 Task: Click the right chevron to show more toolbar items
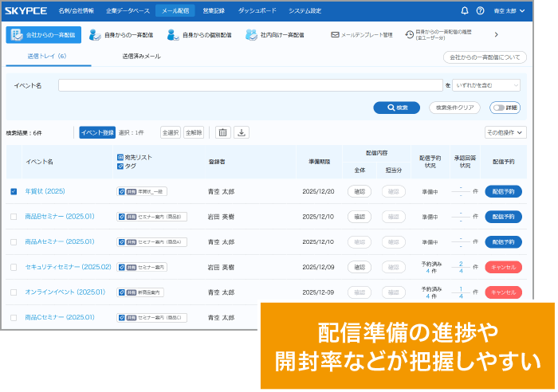497,34
